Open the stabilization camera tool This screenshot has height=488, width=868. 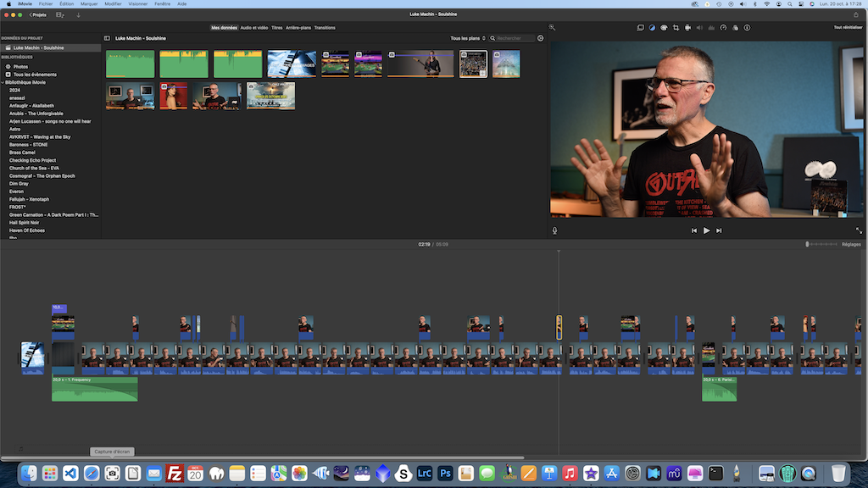[687, 28]
